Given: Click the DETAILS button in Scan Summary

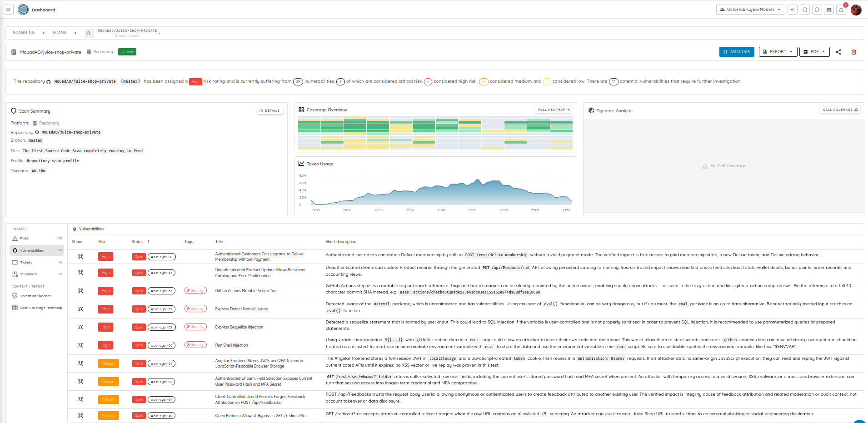Looking at the screenshot, I should tap(270, 111).
